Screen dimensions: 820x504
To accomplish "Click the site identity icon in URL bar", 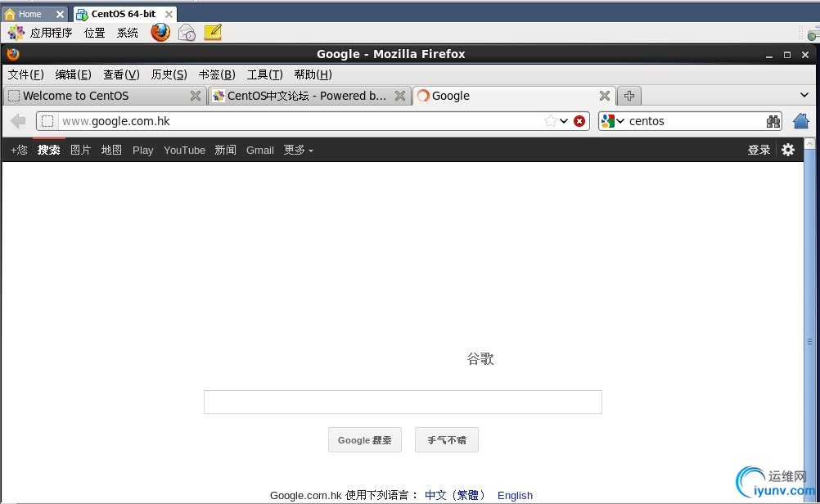I will (47, 121).
